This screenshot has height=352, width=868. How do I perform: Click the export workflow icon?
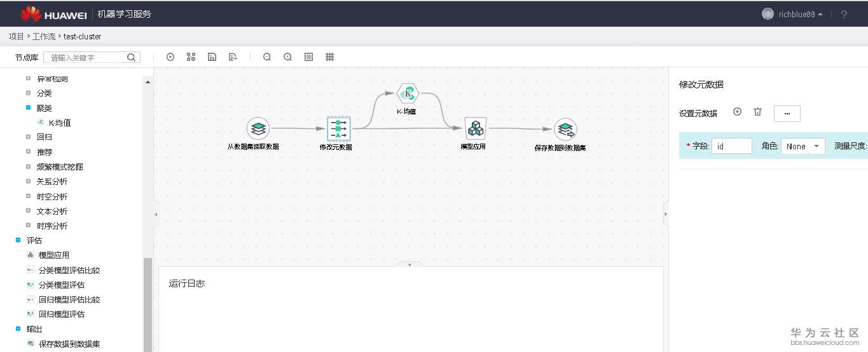233,57
